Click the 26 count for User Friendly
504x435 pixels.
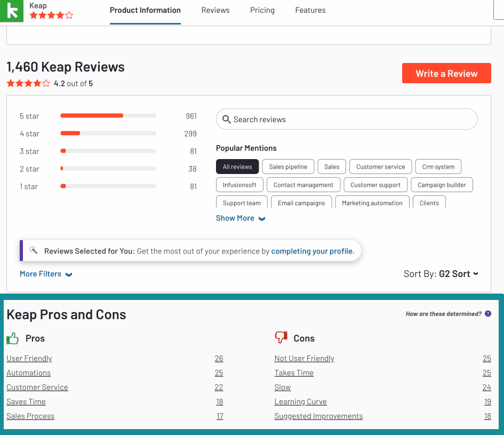219,359
